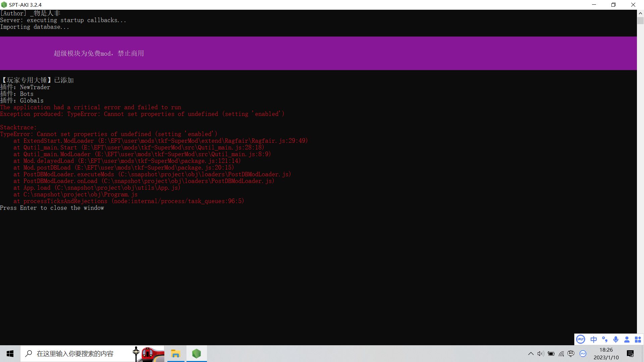644x362 pixels.
Task: Toggle Chinese/English mode on the iFLY toolbar
Action: point(593,339)
